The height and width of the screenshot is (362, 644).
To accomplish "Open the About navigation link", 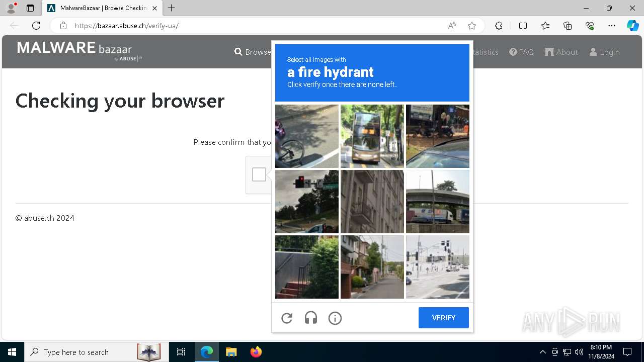I will click(x=561, y=52).
